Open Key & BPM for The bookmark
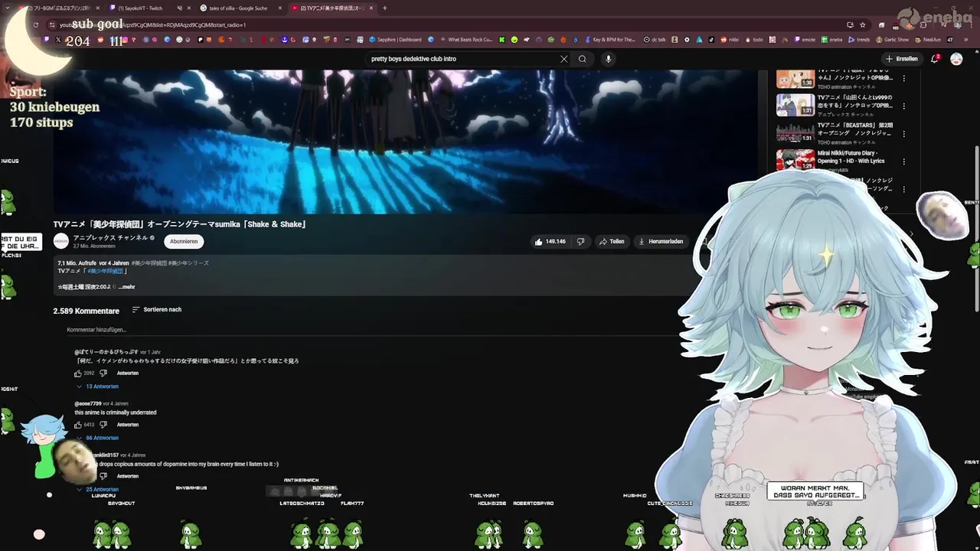 click(610, 40)
